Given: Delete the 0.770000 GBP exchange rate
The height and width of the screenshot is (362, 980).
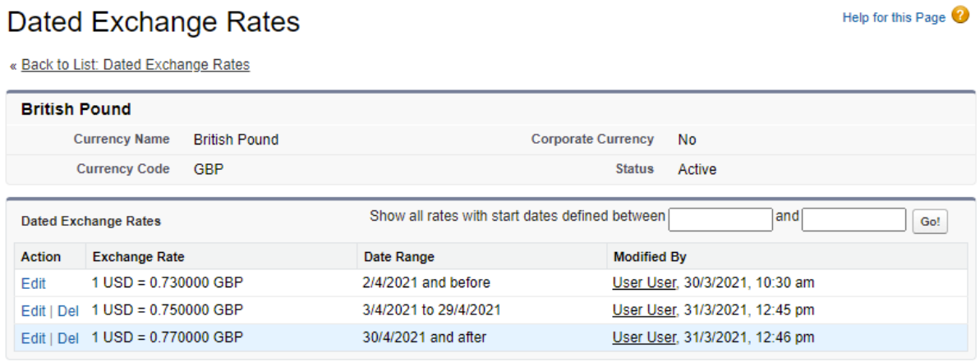Looking at the screenshot, I should [68, 338].
